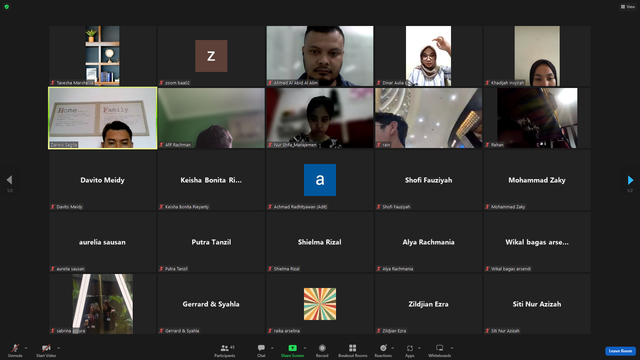This screenshot has height=360, width=640.
Task: Select Dinar Aulia video tile
Action: pos(429,56)
